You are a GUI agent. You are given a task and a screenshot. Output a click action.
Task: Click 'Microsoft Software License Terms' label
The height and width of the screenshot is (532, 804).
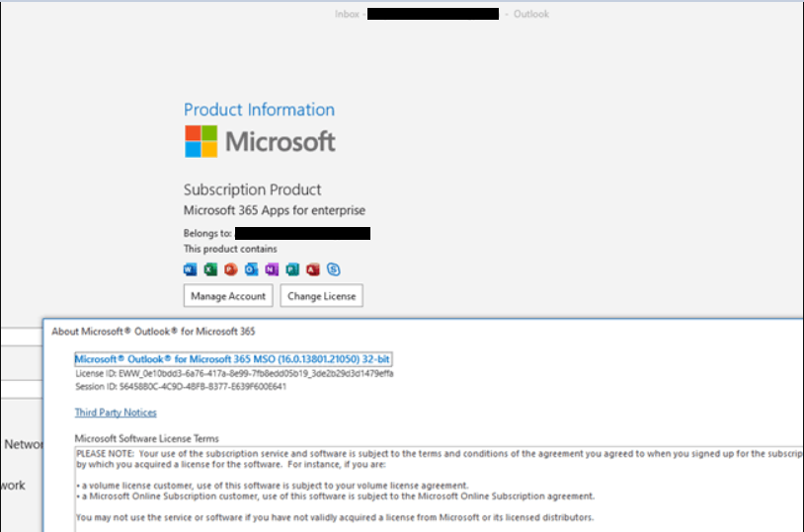coord(146,438)
